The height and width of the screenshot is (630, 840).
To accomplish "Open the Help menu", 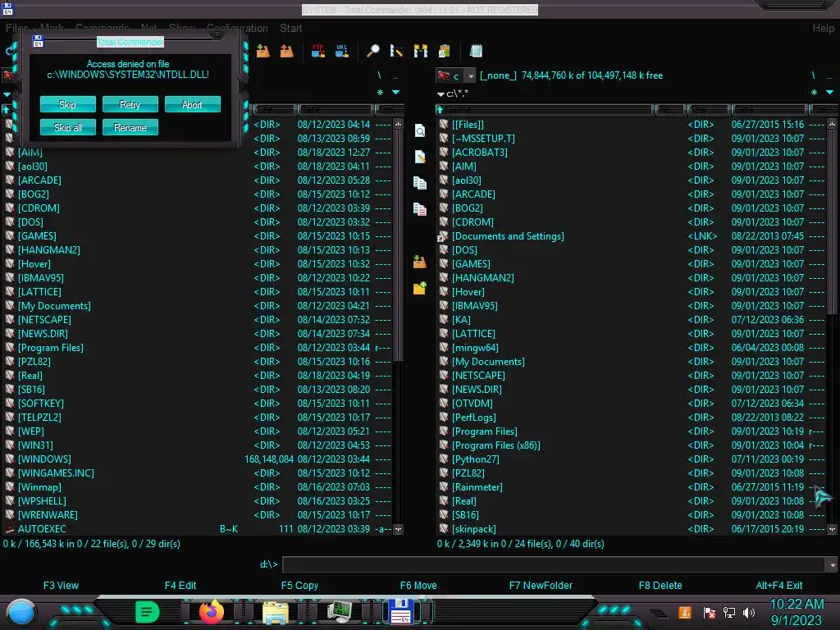I will point(823,28).
